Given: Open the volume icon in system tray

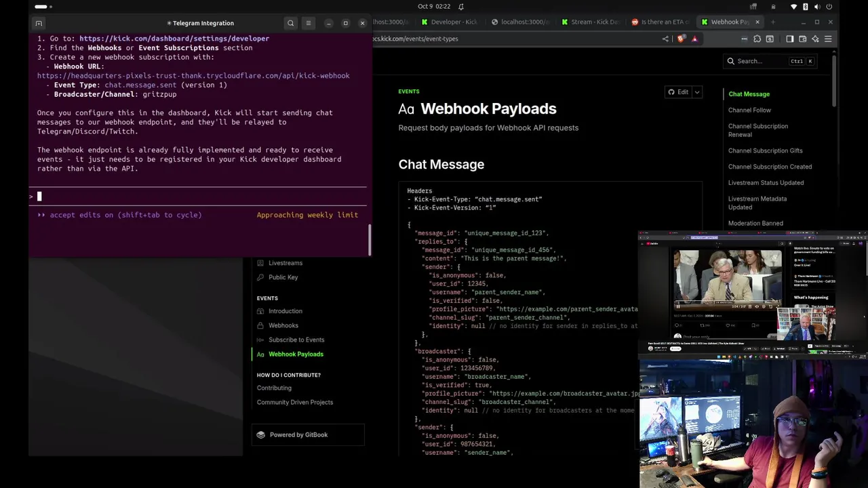Looking at the screenshot, I should [x=816, y=7].
